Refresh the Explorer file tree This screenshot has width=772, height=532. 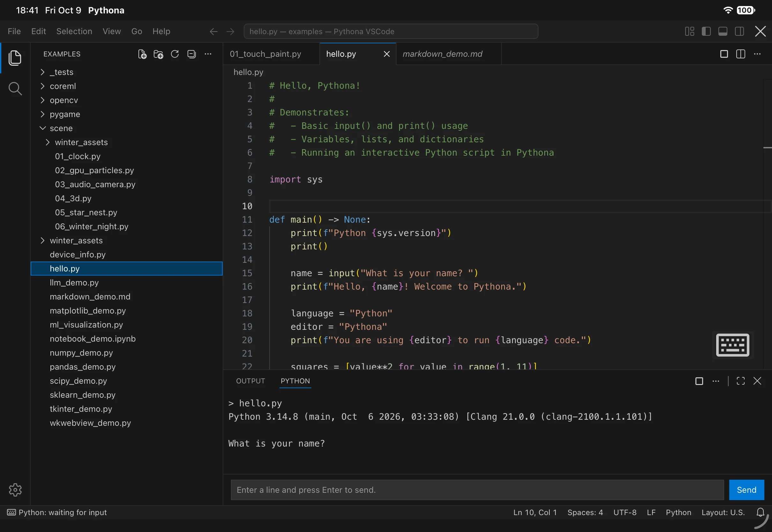(175, 54)
